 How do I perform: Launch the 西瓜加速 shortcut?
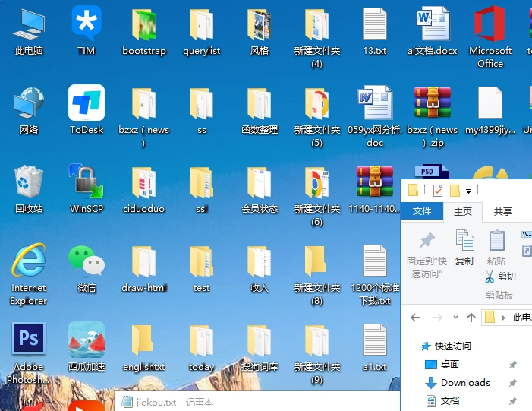(x=87, y=347)
